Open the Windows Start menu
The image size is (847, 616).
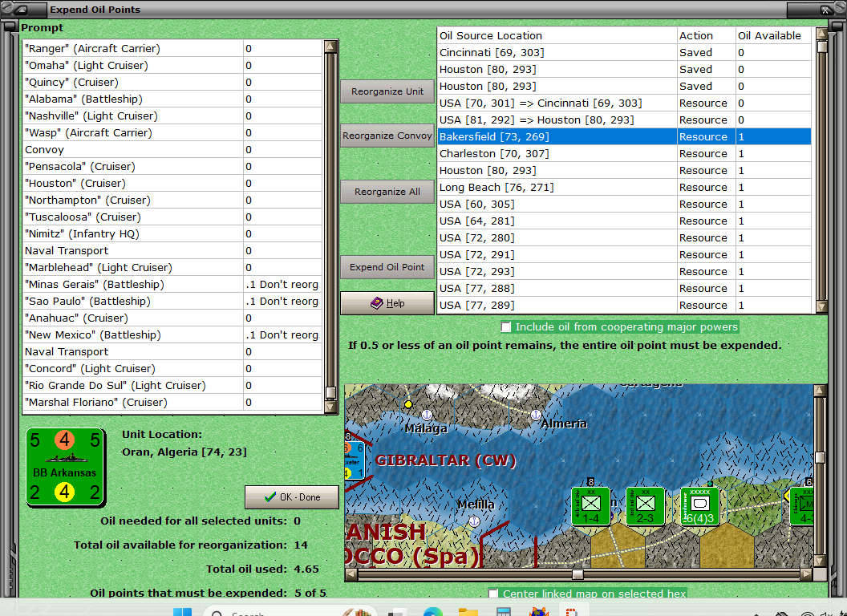point(182,612)
